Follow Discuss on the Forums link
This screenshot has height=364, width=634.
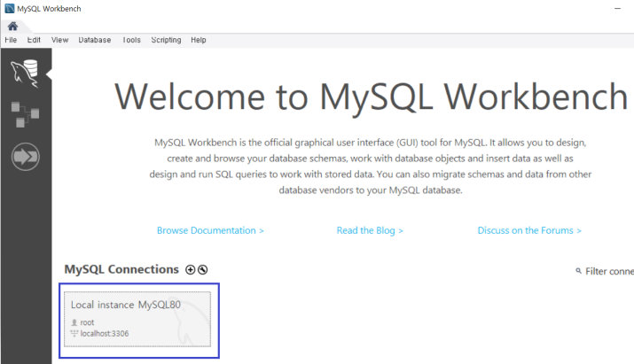529,230
